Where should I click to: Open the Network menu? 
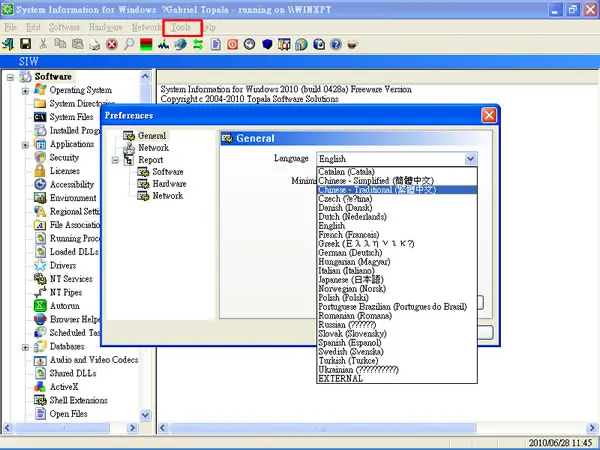coord(147,27)
